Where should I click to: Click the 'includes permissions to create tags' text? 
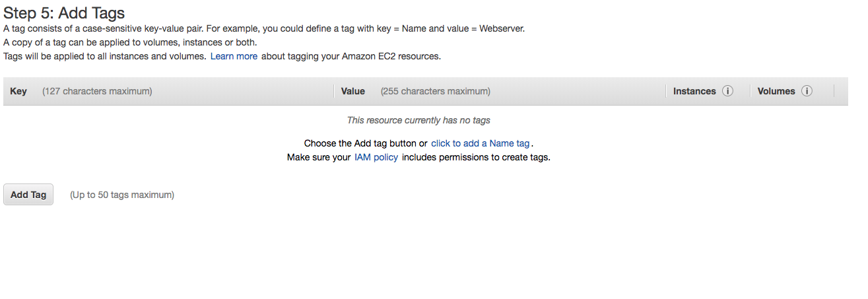(x=476, y=157)
